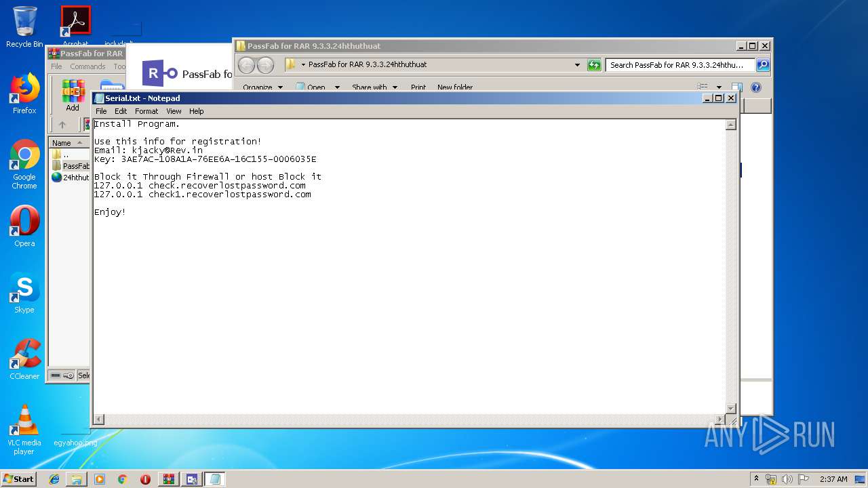This screenshot has width=868, height=488.
Task: Select the PassFab folder row in WinRAR
Action: 70,166
